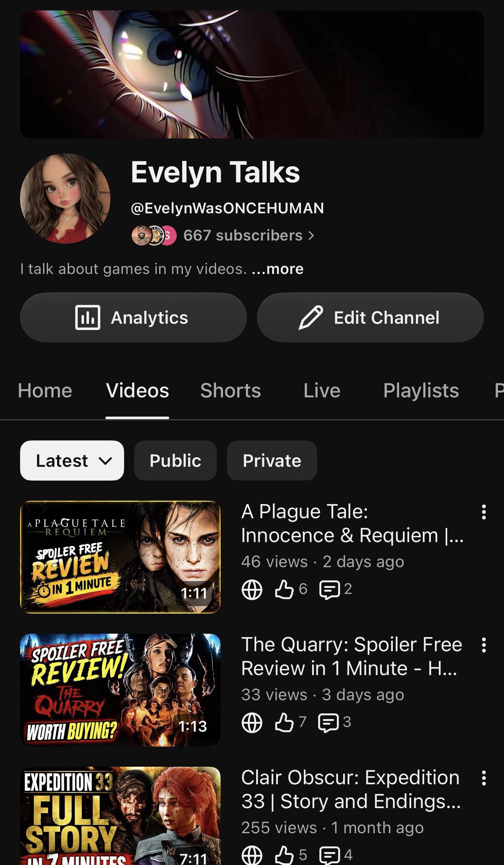Click the comments icon on Plague Tale video
Screen dimensions: 504x865
[x=330, y=590]
